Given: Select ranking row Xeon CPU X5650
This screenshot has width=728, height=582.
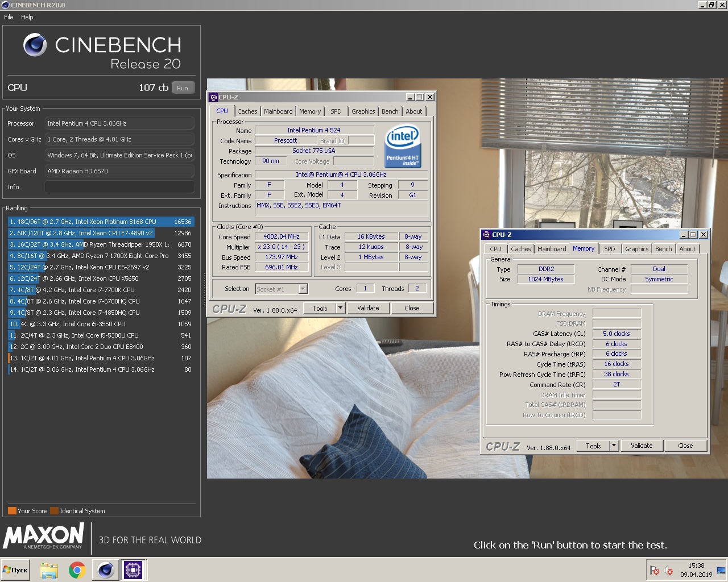Looking at the screenshot, I should point(101,278).
